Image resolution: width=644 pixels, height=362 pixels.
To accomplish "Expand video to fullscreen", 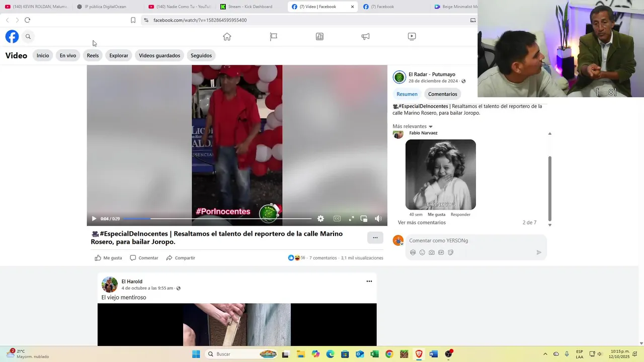I will [351, 219].
